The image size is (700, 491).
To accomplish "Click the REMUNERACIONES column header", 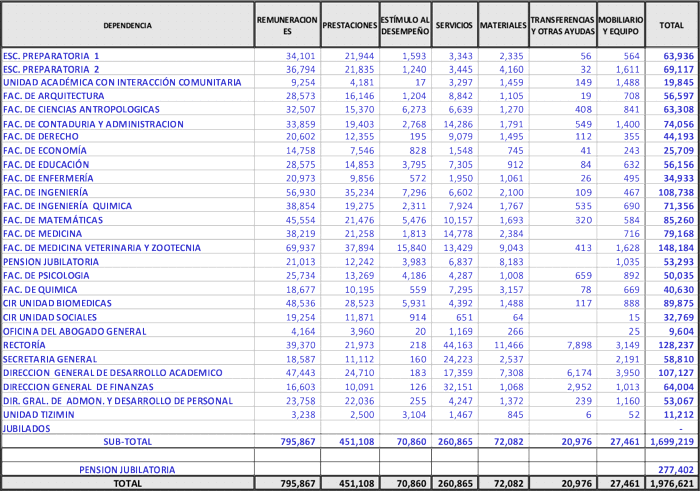I will click(x=287, y=25).
